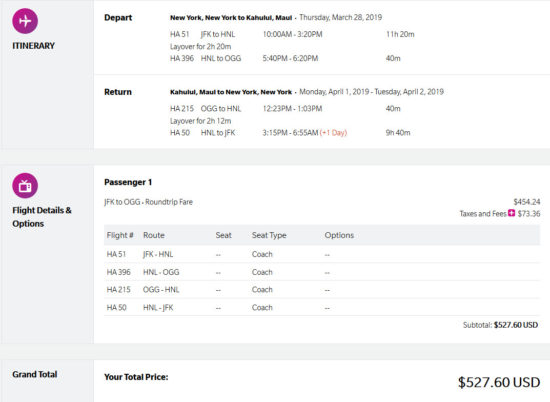Click the Options column header
550x402 pixels.
339,235
